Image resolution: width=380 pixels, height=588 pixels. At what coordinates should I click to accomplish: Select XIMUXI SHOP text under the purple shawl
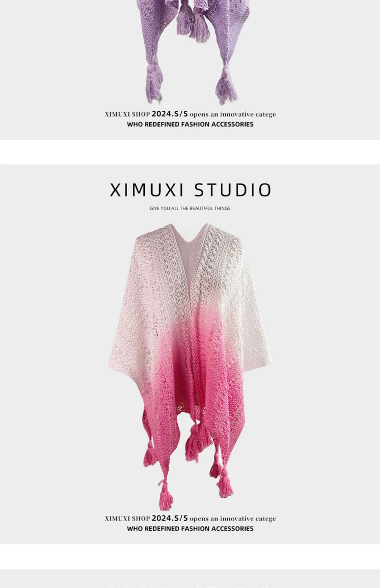pos(127,115)
